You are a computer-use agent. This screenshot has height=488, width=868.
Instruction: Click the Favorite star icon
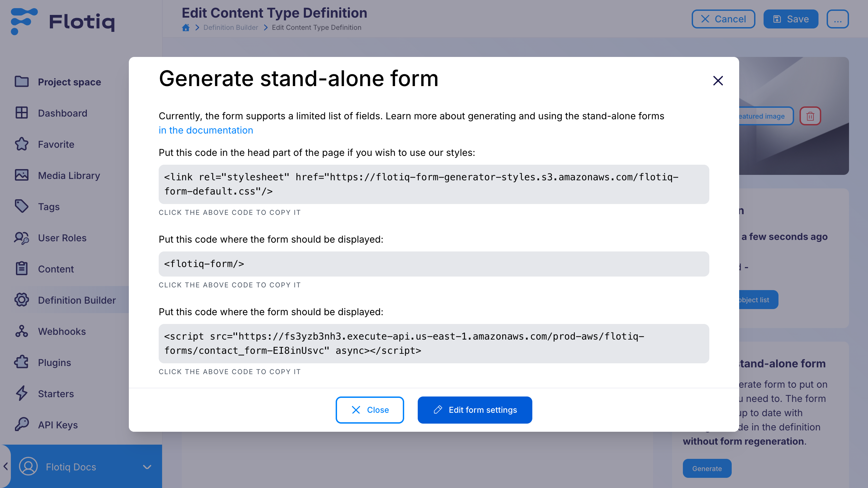(22, 144)
